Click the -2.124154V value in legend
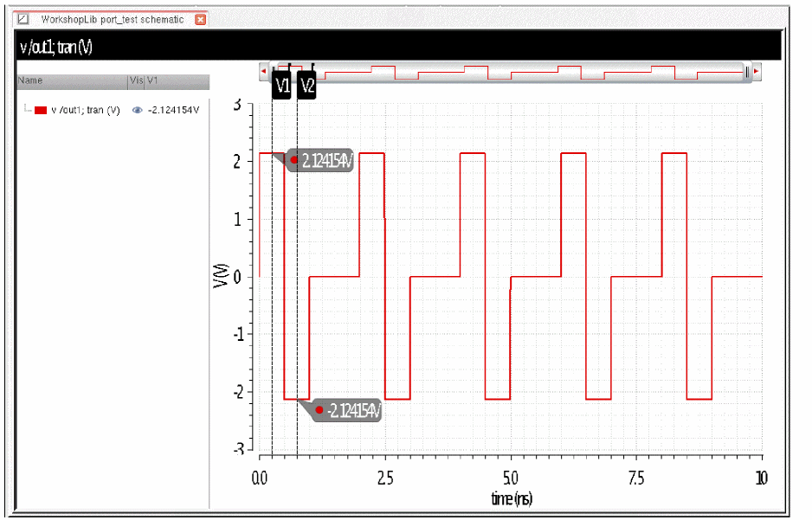 (173, 110)
